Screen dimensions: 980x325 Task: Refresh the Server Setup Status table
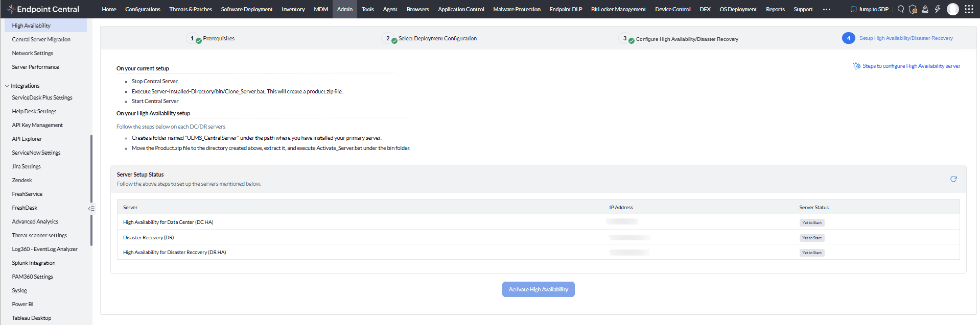click(953, 179)
